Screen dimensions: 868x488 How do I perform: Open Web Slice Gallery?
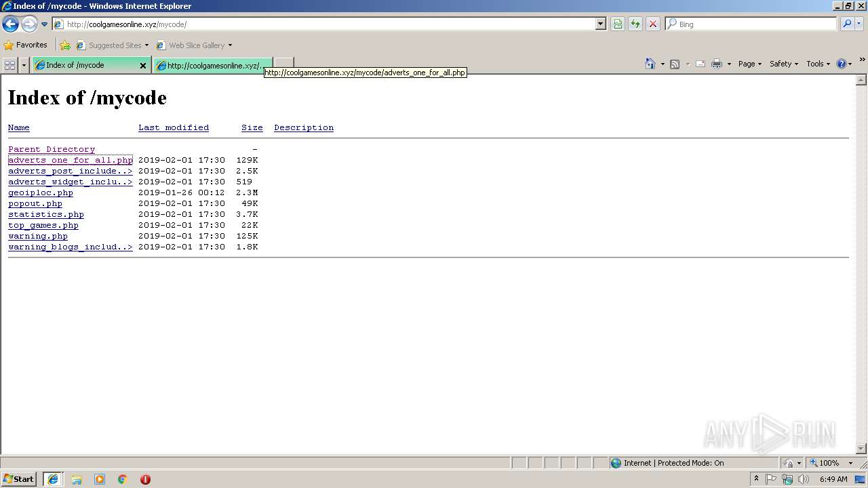tap(194, 45)
